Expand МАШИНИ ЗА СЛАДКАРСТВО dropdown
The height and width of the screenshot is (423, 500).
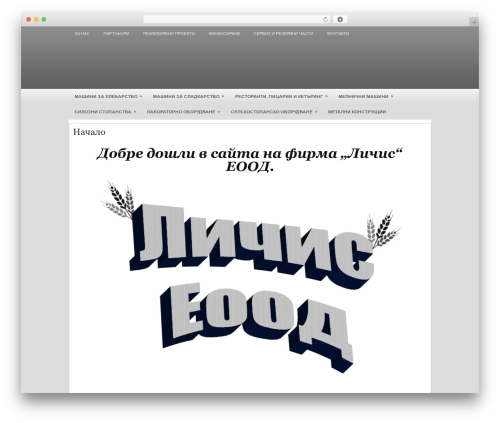click(188, 96)
